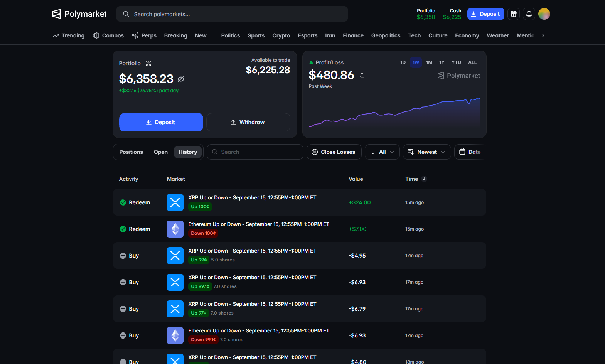Switch to the History tab
The image size is (605, 364).
click(188, 152)
